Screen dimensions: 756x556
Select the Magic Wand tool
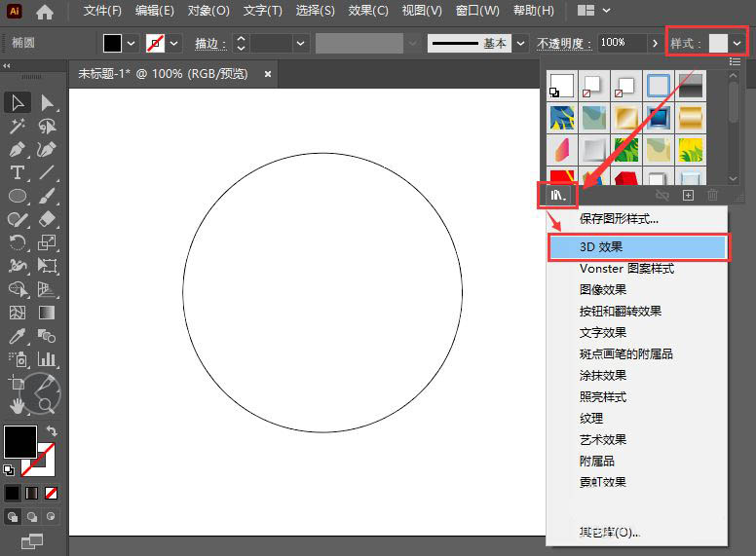[x=18, y=127]
